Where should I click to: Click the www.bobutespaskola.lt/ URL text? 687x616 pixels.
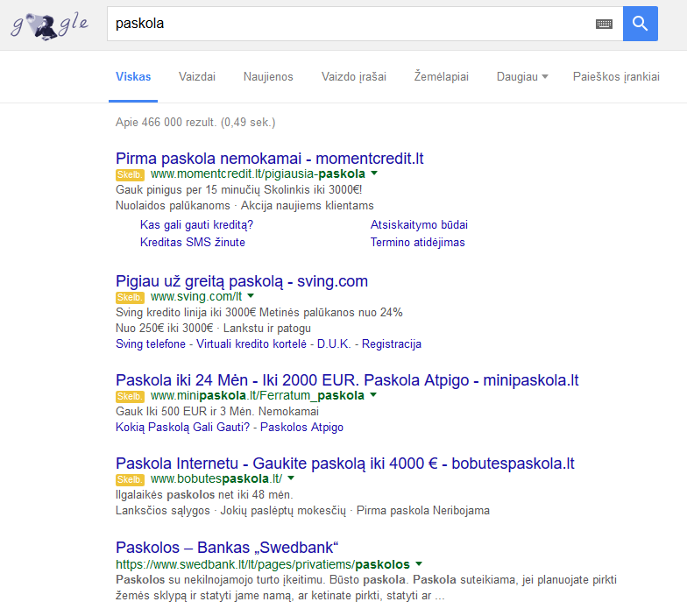tap(216, 478)
